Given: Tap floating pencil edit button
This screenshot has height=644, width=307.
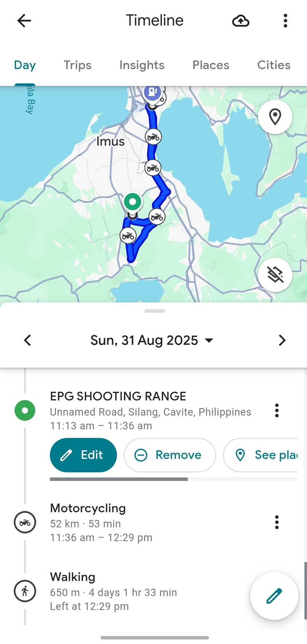Looking at the screenshot, I should (274, 596).
